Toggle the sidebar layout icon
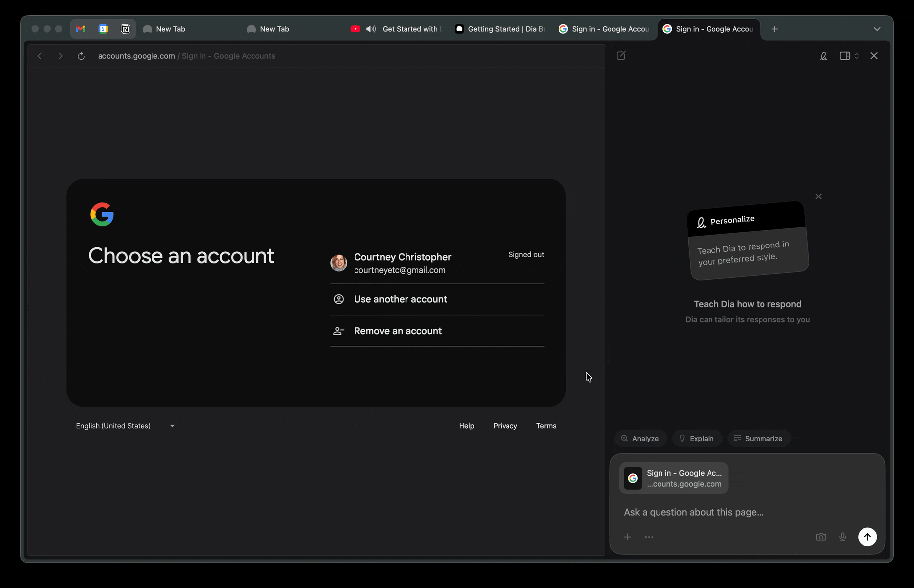Image resolution: width=914 pixels, height=588 pixels. tap(845, 56)
